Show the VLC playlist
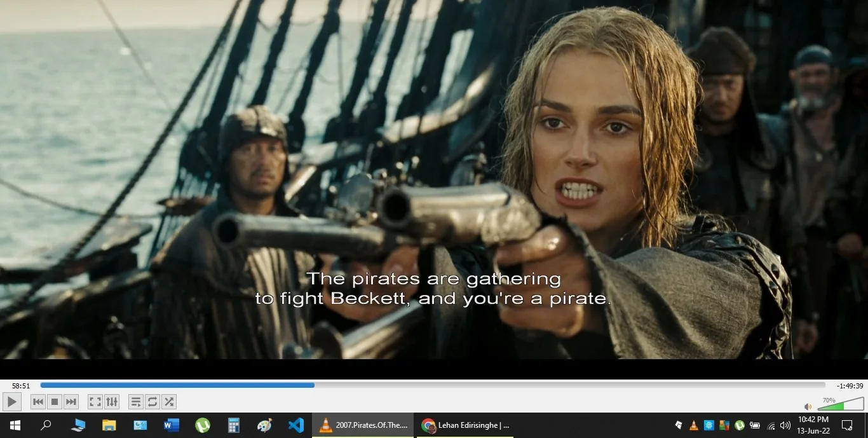Screen dimensions: 868x438 (x=135, y=402)
